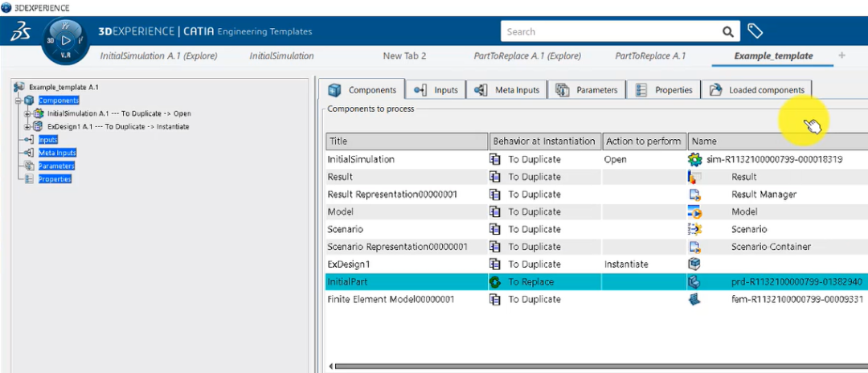The height and width of the screenshot is (373, 868).
Task: Click the search magnifier icon
Action: pyautogui.click(x=728, y=31)
